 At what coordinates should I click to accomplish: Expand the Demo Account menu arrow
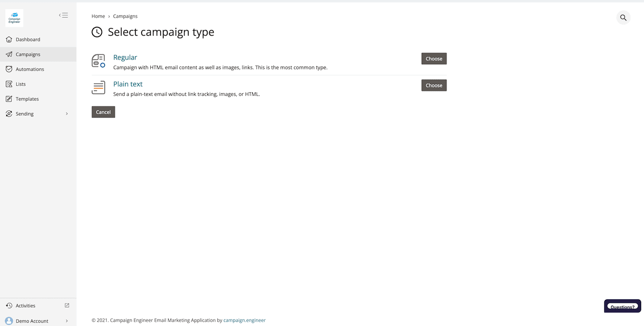point(67,321)
